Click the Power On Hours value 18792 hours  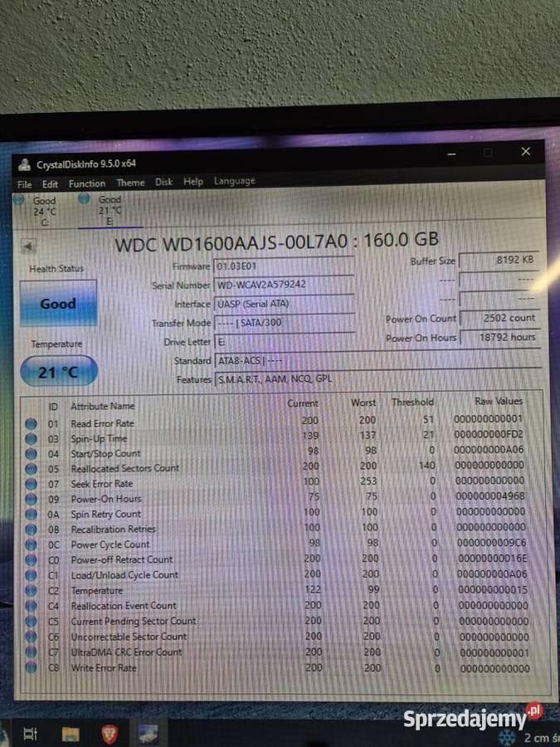point(500,337)
